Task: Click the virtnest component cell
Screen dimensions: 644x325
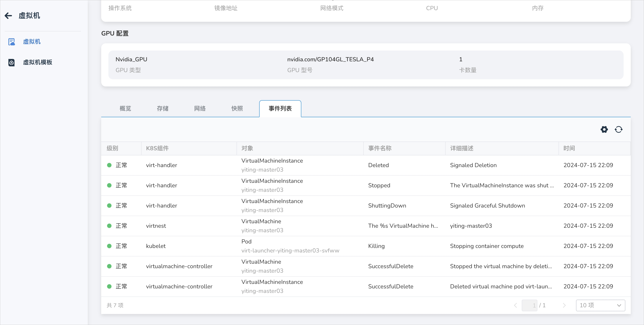Action: pos(156,226)
